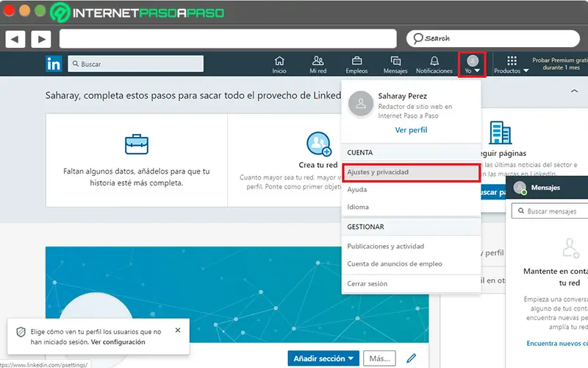Click the GESTIONAR section header

pos(365,227)
